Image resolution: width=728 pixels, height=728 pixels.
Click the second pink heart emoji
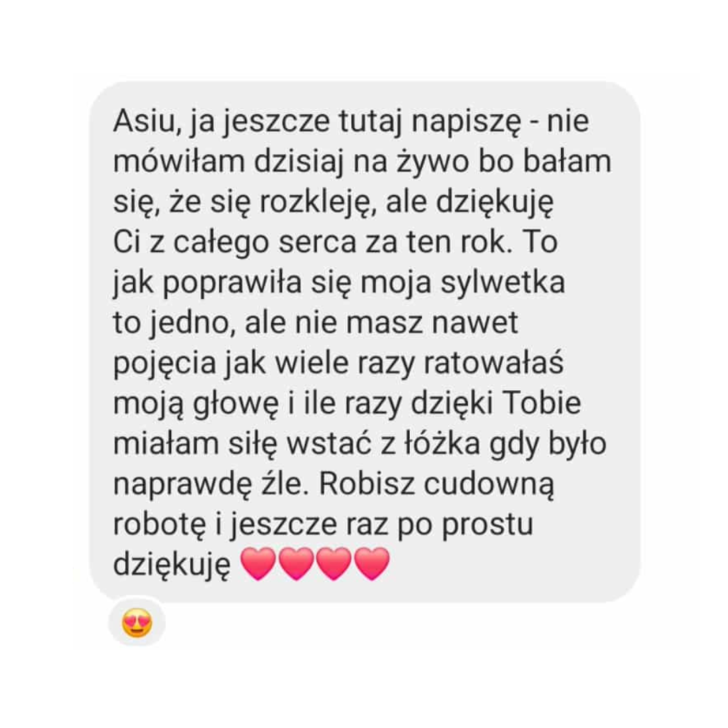296,563
